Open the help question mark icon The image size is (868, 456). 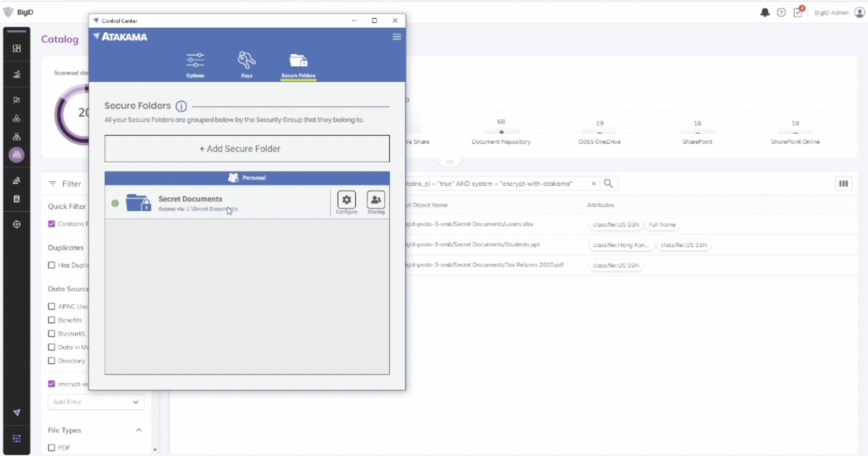point(781,13)
